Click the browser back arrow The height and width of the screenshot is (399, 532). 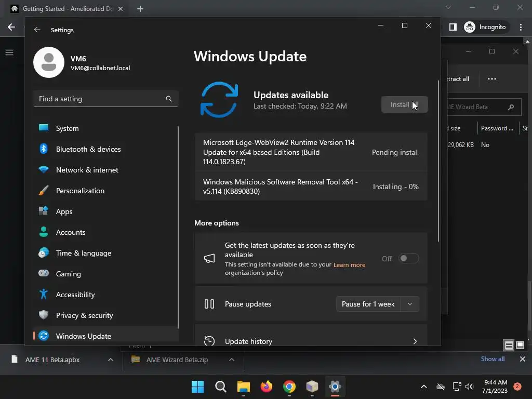coord(11,27)
